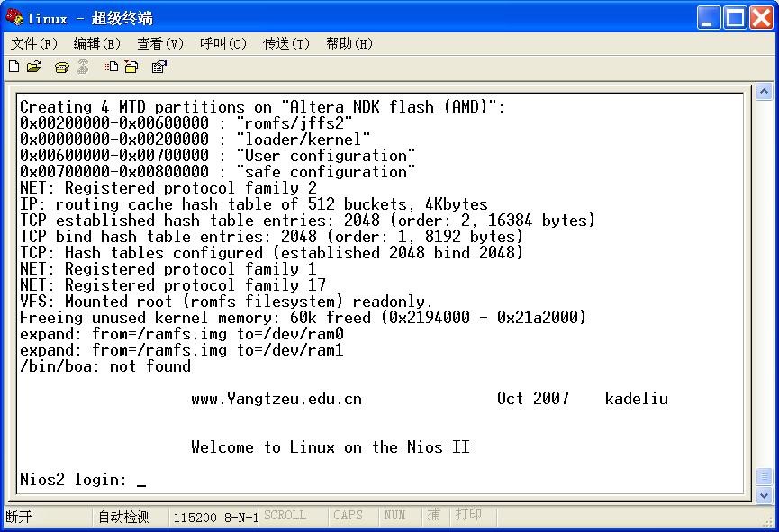Screen dimensions: 779x532
Task: Click the Disconnect toolbar icon
Action: 83,67
